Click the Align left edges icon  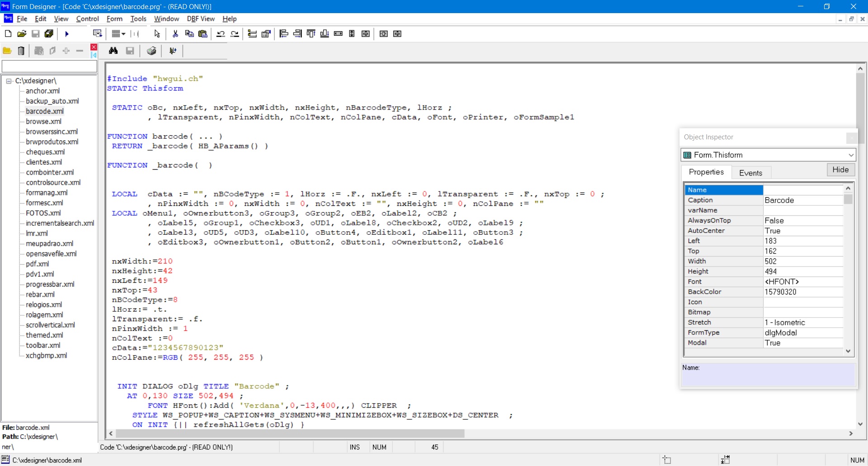[283, 34]
